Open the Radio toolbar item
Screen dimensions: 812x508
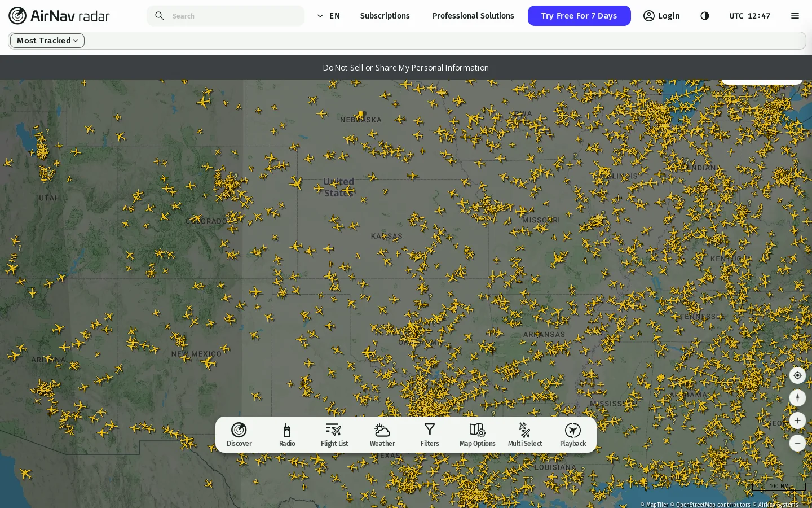(287, 435)
